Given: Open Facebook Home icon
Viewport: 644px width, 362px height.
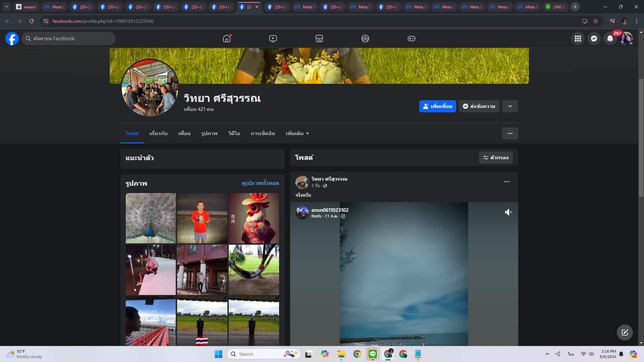Looking at the screenshot, I should (x=227, y=39).
